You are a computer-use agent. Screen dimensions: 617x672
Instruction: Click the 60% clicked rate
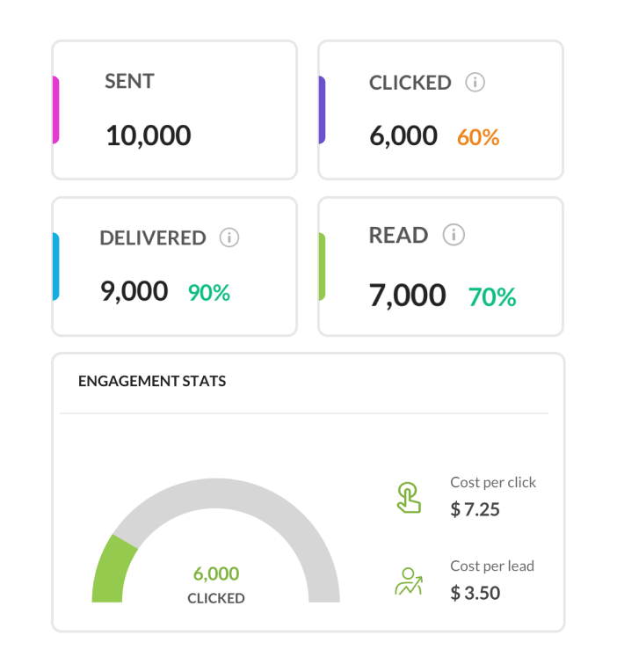pyautogui.click(x=478, y=137)
